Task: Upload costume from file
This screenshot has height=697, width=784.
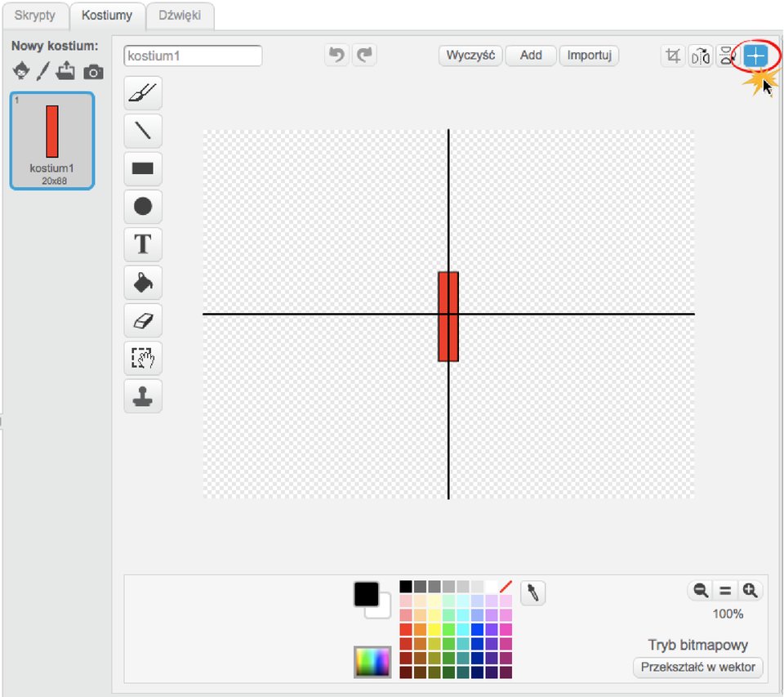Action: tap(65, 70)
